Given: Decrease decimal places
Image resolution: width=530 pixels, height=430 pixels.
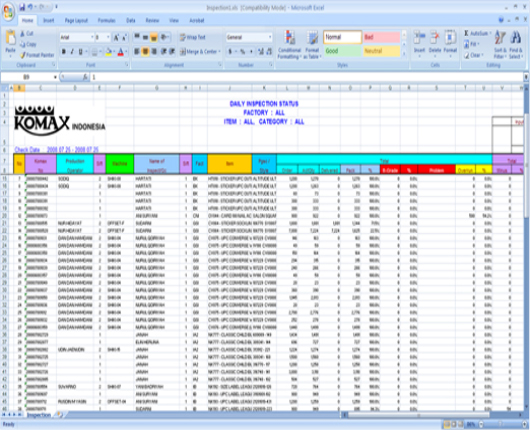Looking at the screenshot, I should (x=269, y=52).
